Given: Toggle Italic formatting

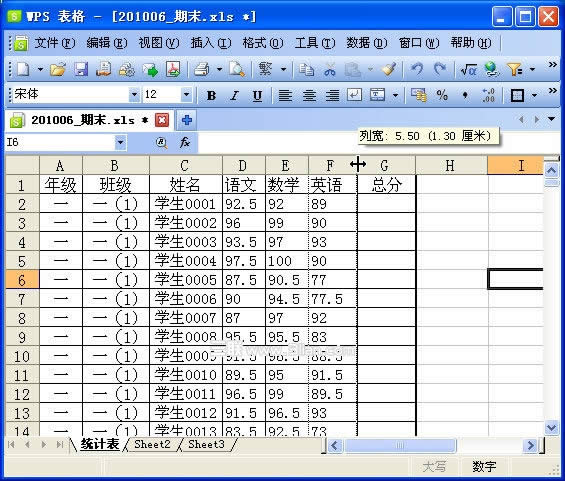Looking at the screenshot, I should (235, 95).
